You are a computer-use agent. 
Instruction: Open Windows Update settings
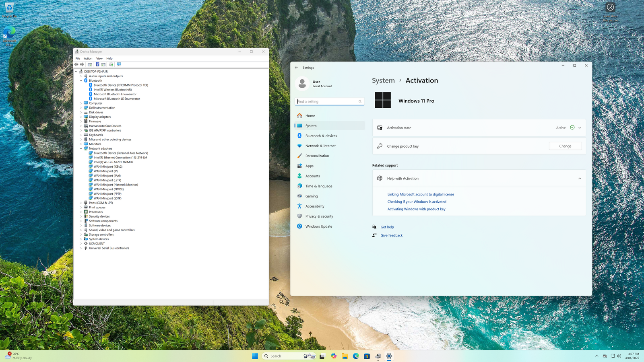(x=330, y=226)
